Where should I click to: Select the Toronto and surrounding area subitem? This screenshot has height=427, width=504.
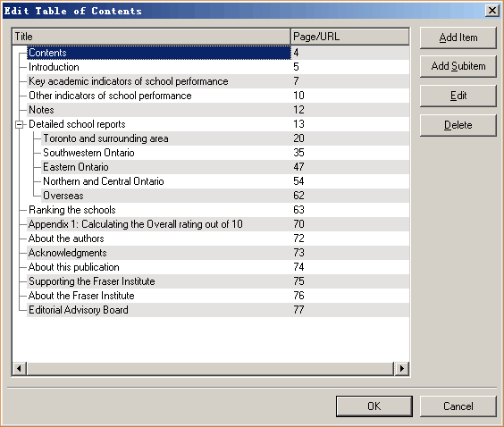click(x=105, y=138)
